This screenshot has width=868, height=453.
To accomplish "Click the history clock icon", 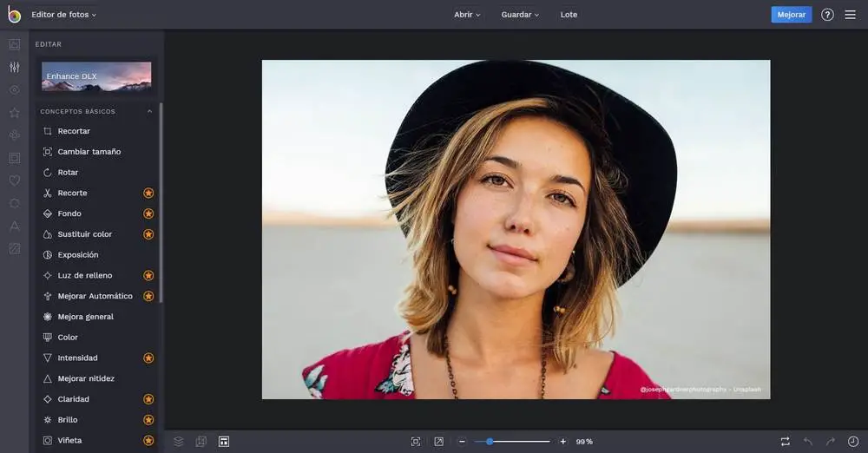I will 852,442.
